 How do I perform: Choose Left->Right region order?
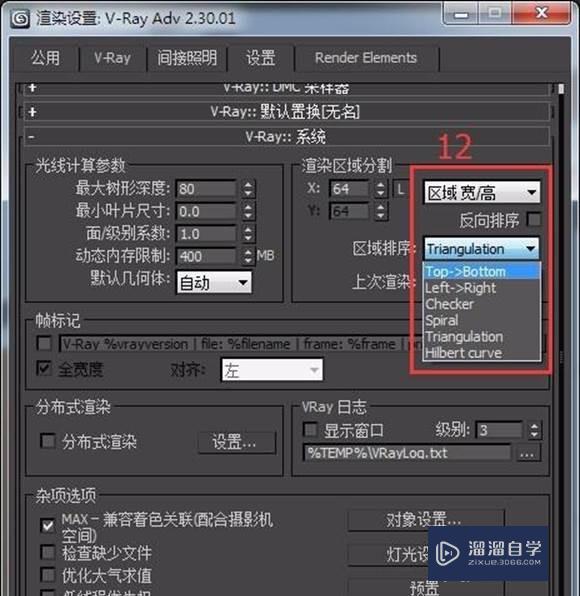tap(482, 288)
